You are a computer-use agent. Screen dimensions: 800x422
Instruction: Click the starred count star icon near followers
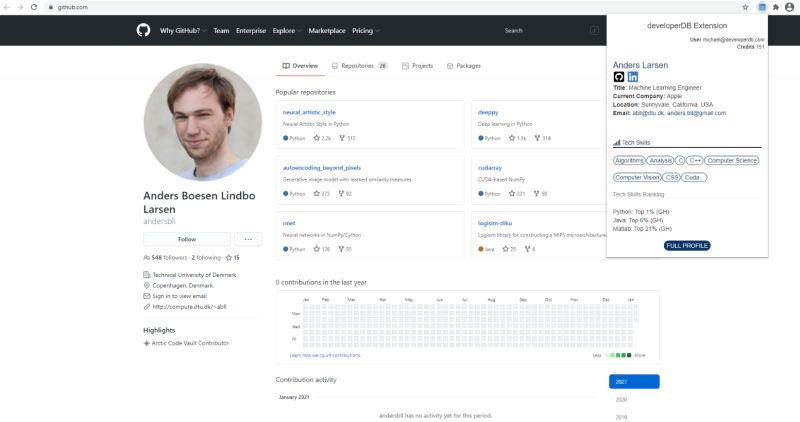pos(229,258)
